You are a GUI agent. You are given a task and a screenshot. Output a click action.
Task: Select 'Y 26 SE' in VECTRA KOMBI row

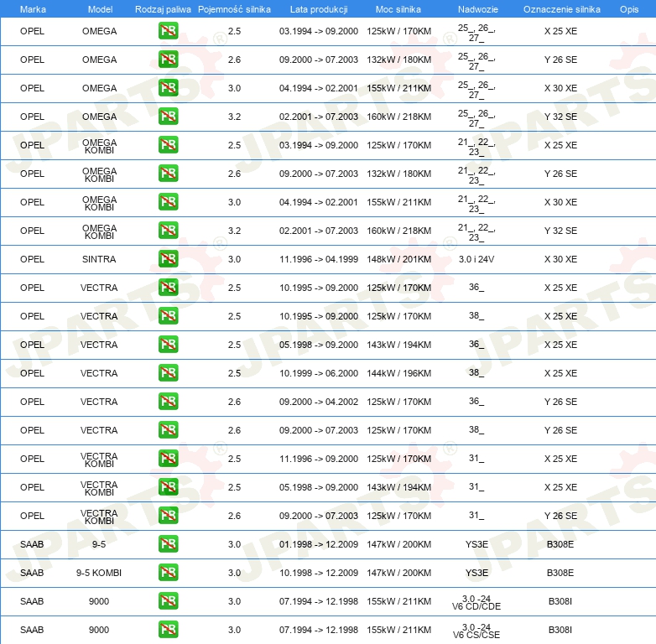point(560,516)
